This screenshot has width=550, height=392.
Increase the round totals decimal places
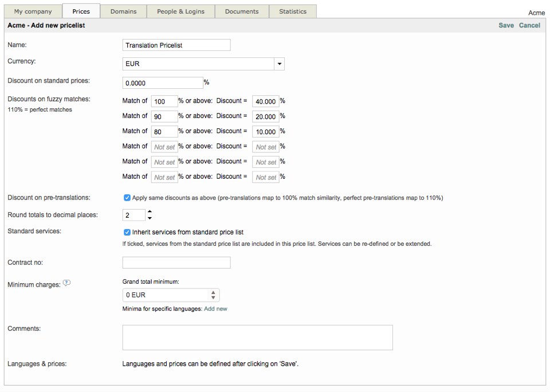(150, 212)
